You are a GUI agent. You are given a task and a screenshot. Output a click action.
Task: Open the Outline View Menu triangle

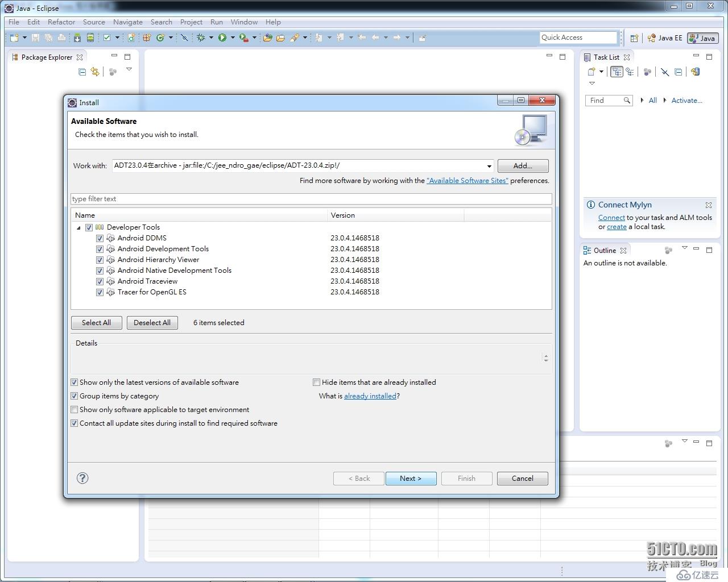pos(685,248)
